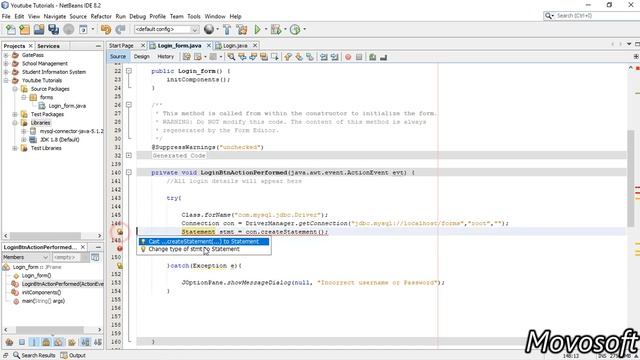Click the Find Selection magnifier icon in editor toolbar
This screenshot has height=360, width=640.
(231, 57)
